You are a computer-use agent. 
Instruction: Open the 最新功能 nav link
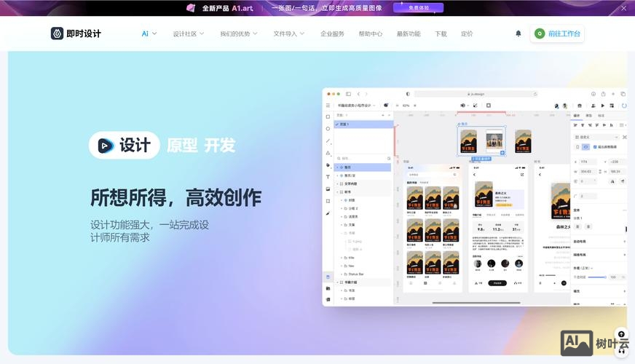pyautogui.click(x=409, y=33)
